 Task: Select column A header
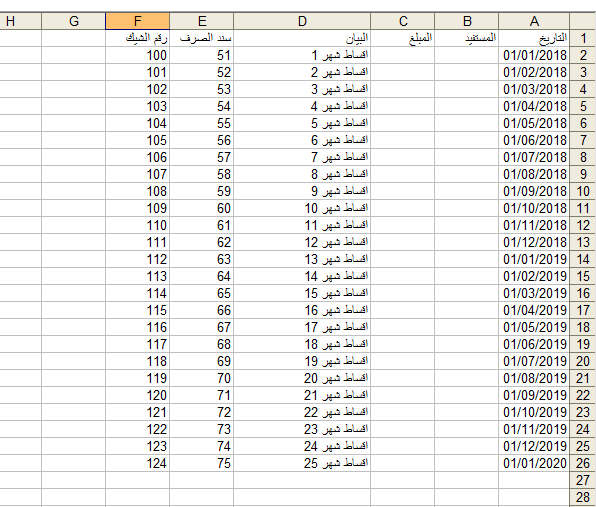(534, 21)
